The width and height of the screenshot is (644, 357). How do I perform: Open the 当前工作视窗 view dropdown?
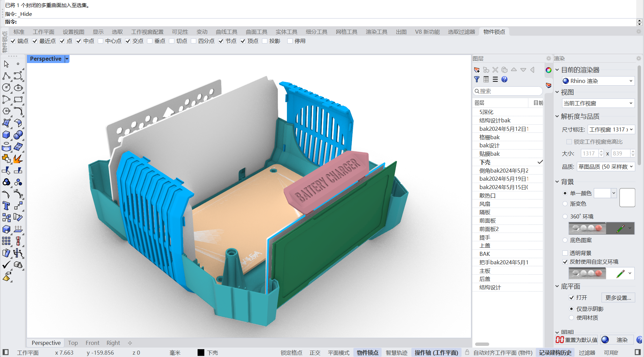[x=598, y=103]
